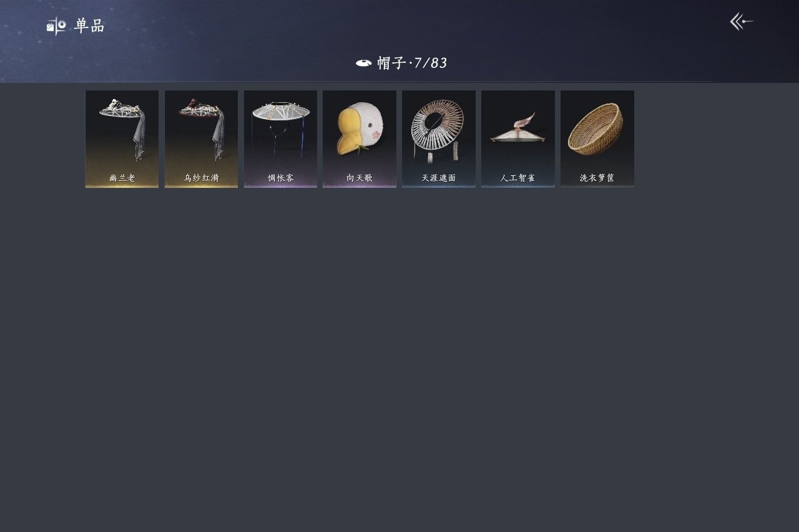Choose the white conical 惆怅客 hat image

pos(280,129)
